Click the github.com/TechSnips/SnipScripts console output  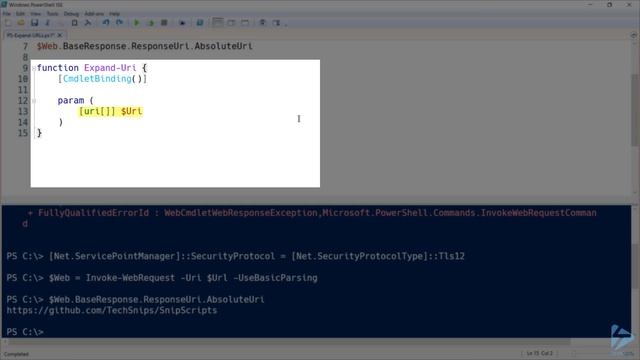tap(112, 311)
